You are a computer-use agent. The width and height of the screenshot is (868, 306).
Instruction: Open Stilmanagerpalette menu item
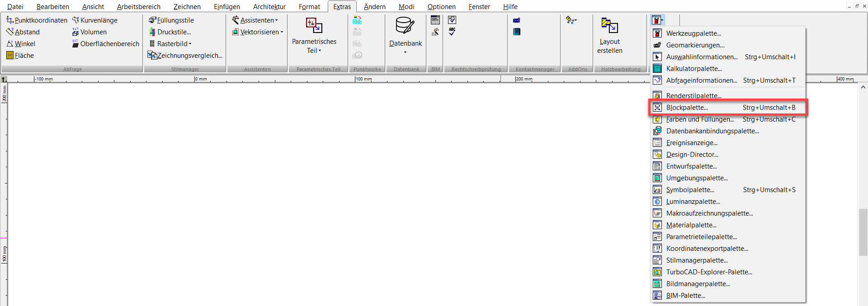[728, 260]
